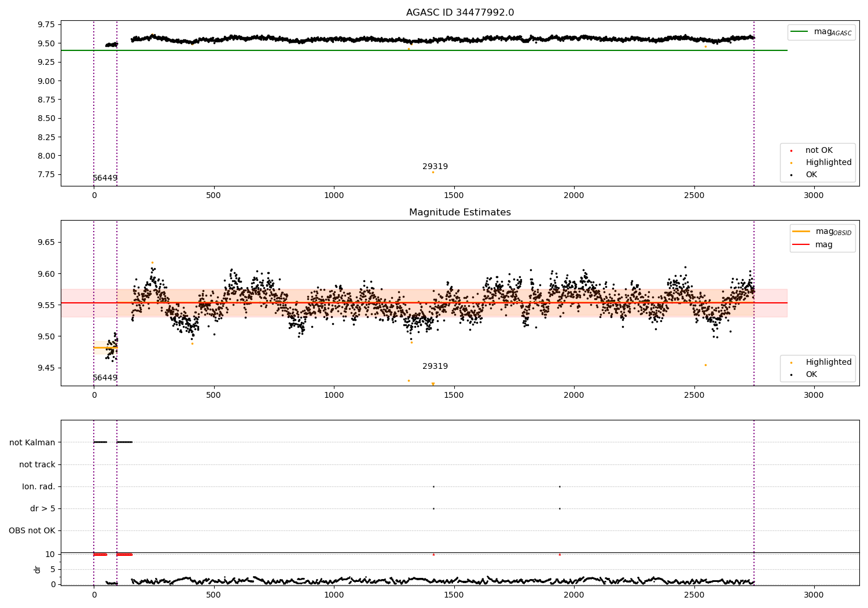Select the mag AGASC legend entry
The width and height of the screenshot is (868, 608).
tap(821, 32)
